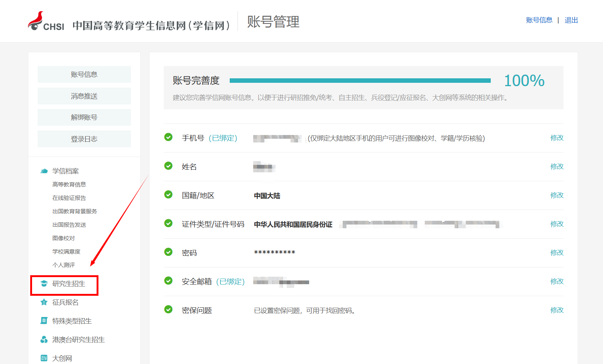Modify the 手机号 via 修改 link
The height and width of the screenshot is (364, 603).
point(557,138)
